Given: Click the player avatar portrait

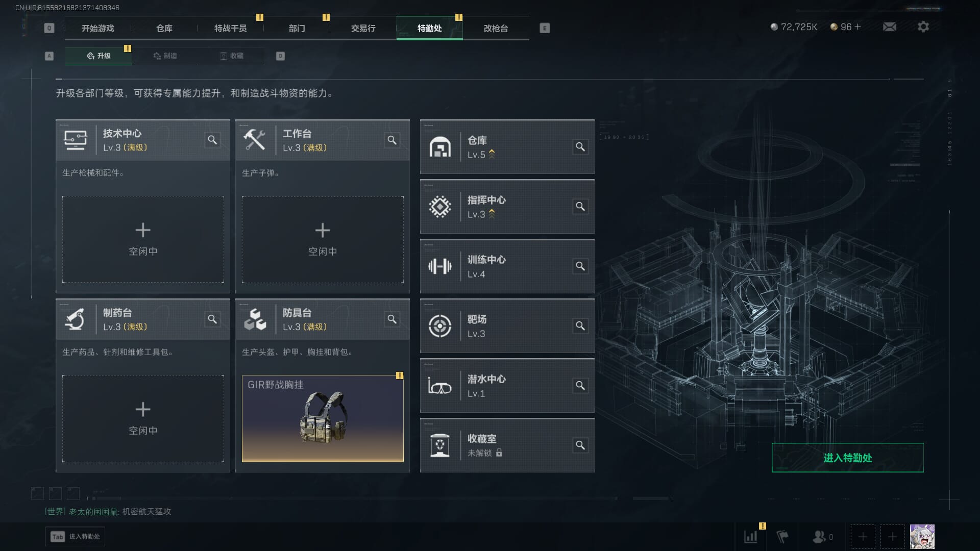Looking at the screenshot, I should point(922,537).
